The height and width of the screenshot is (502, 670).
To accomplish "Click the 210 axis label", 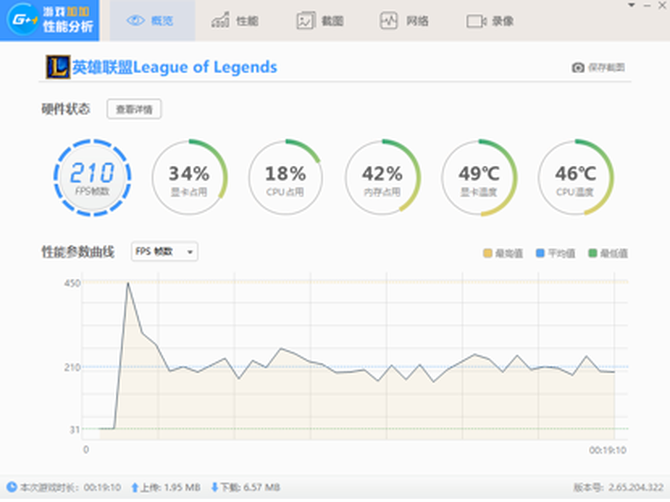I will tap(72, 367).
